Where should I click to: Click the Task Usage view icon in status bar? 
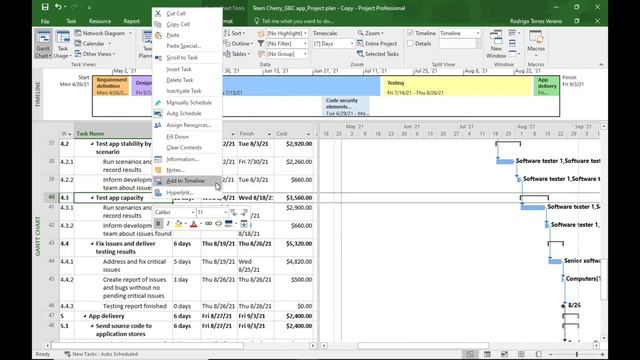click(487, 354)
